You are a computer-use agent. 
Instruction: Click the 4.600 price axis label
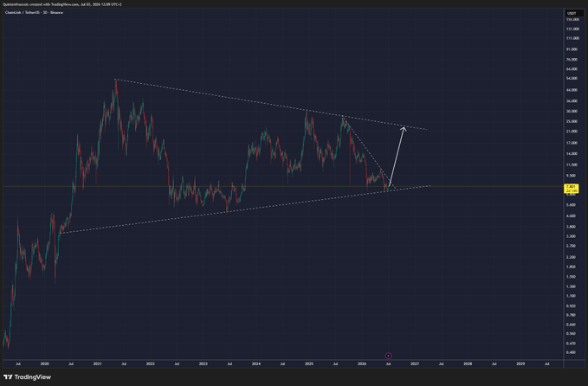[x=572, y=216]
